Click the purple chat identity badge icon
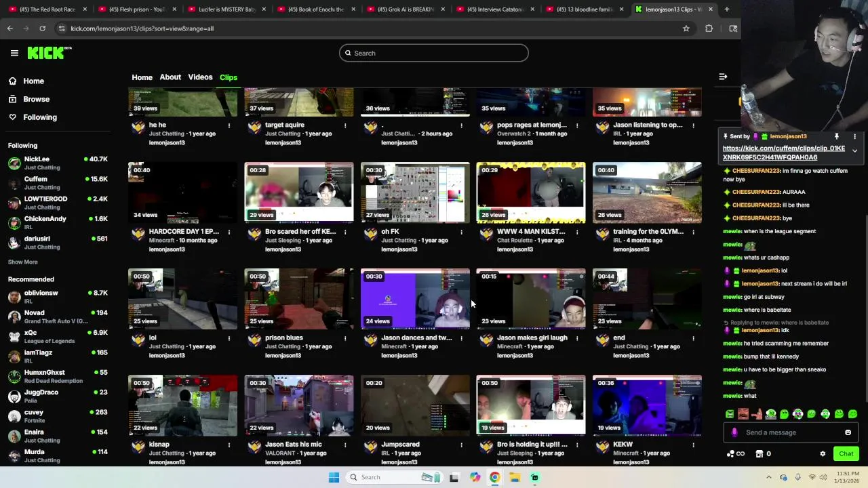868x488 pixels. [x=734, y=432]
